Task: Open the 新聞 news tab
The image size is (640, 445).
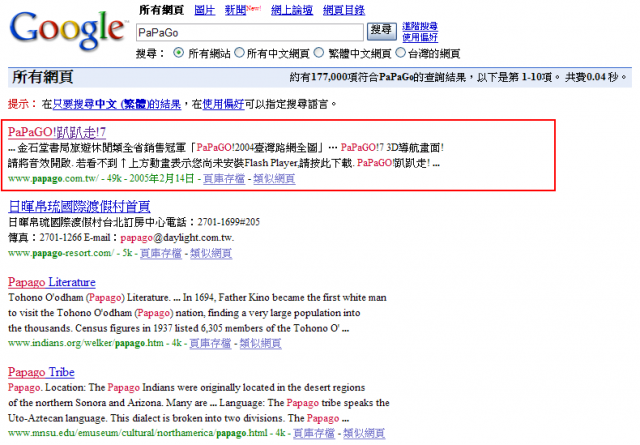Action: click(236, 10)
